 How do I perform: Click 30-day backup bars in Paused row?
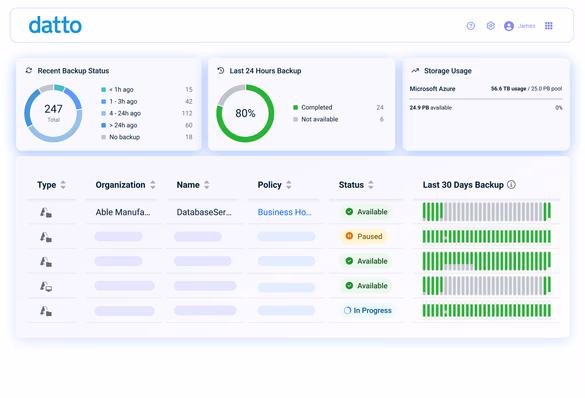[x=487, y=236]
